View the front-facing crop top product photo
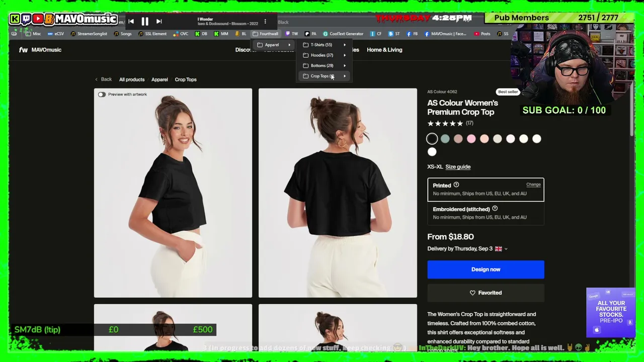Screen dimensions: 644x362 pos(173,193)
